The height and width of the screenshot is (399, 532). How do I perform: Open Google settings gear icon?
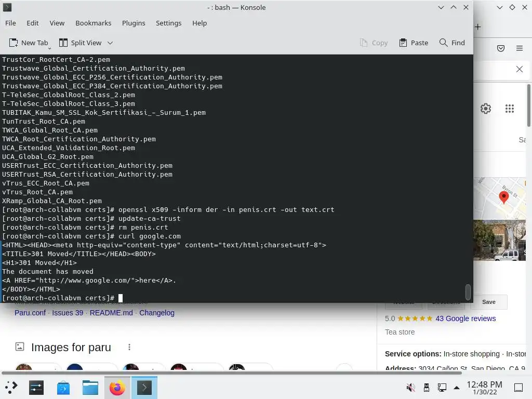point(486,109)
